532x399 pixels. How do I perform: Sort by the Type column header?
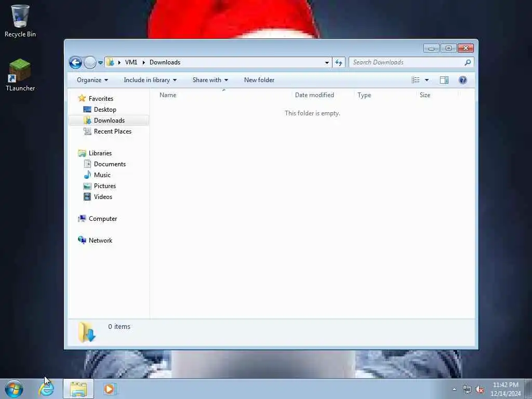click(x=385, y=95)
